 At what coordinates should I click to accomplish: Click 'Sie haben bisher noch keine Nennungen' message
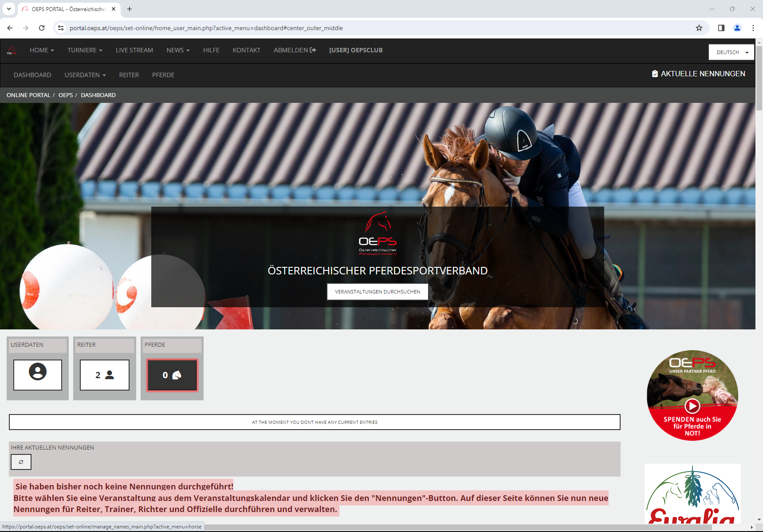point(124,486)
